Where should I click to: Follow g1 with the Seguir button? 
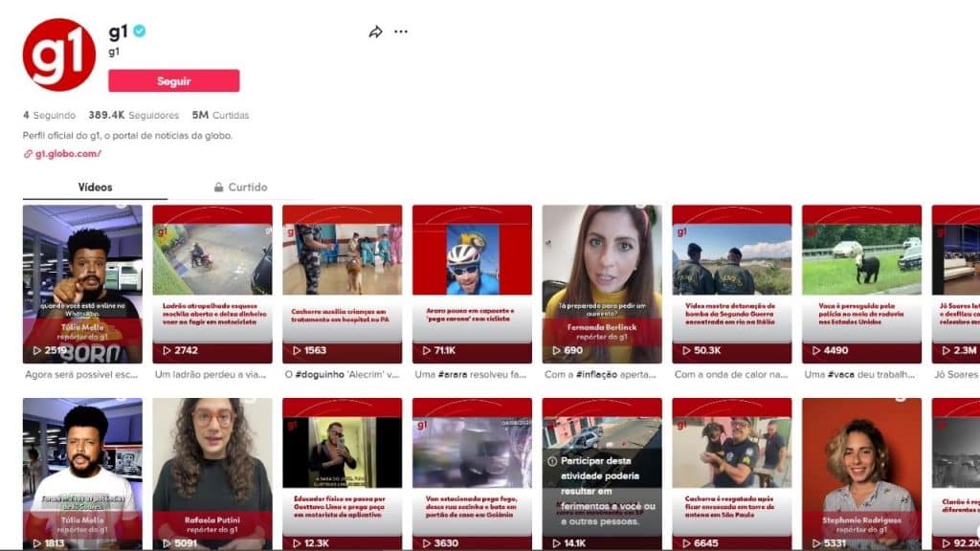coord(174,80)
